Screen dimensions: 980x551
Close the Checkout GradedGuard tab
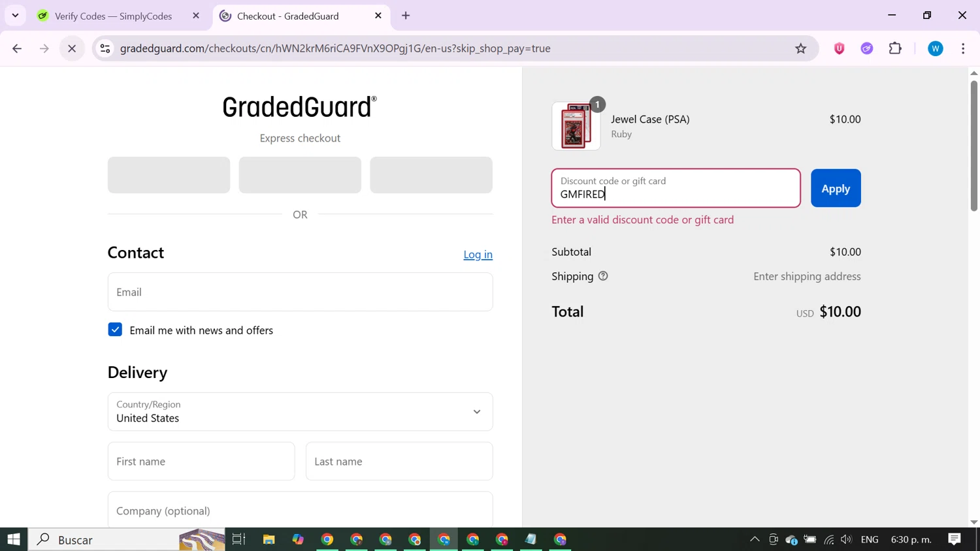pyautogui.click(x=378, y=16)
